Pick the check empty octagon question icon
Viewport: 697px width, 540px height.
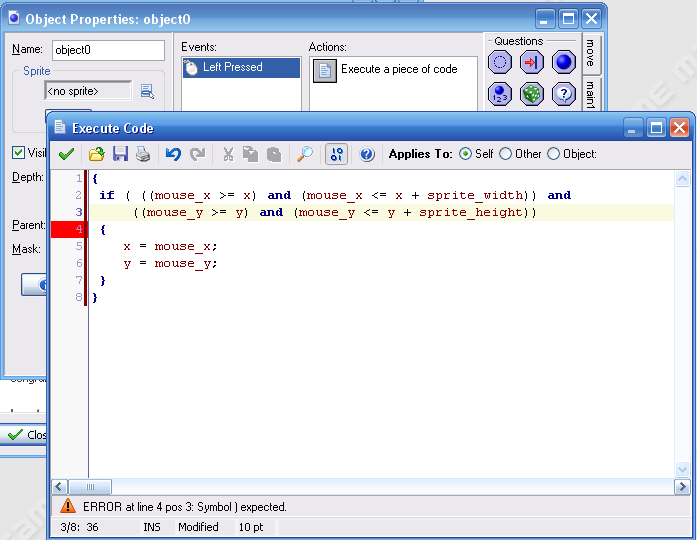tap(500, 62)
